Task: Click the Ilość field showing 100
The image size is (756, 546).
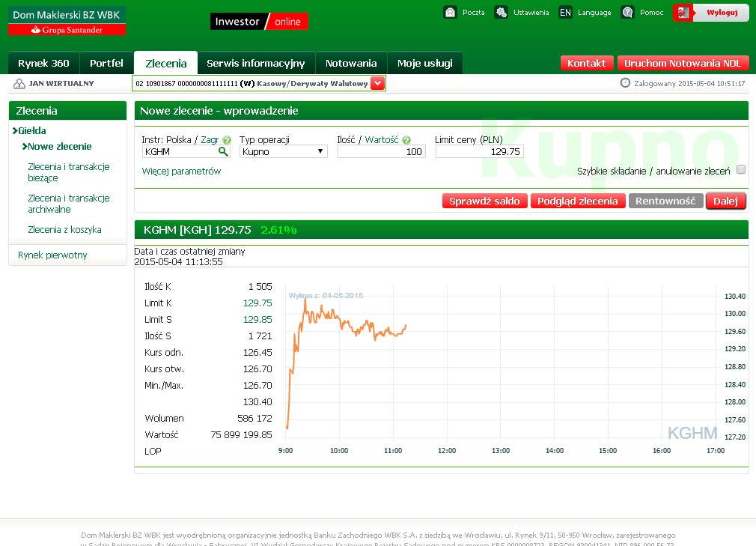Action: point(382,151)
